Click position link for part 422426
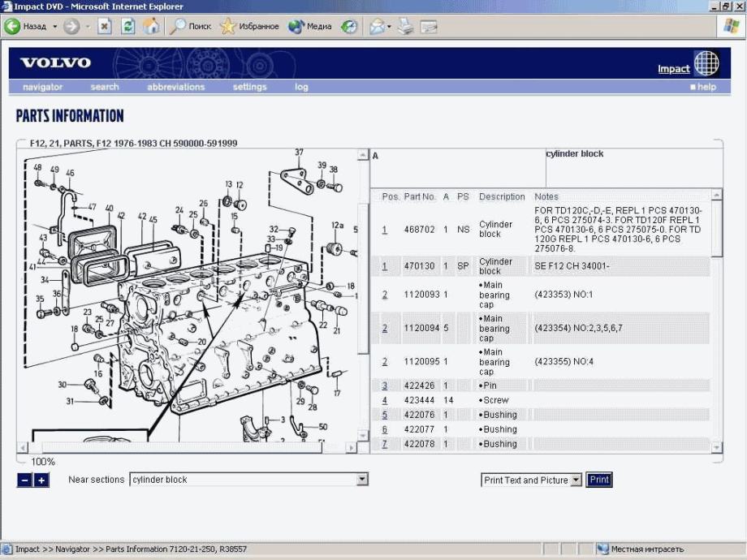 pos(385,386)
